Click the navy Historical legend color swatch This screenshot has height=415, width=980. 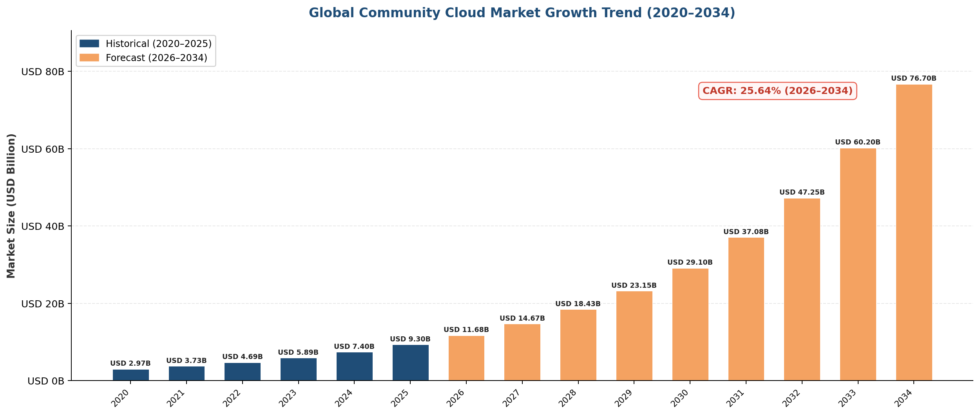89,43
